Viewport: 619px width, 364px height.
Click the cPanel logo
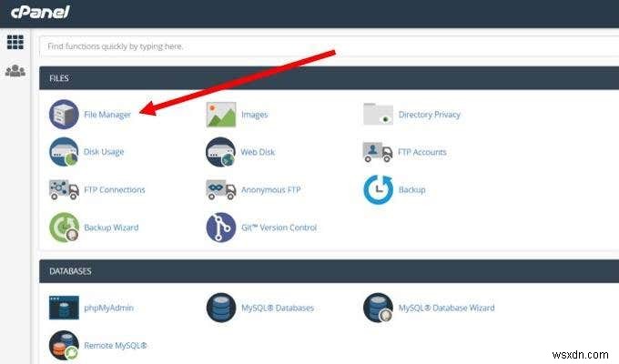click(40, 12)
